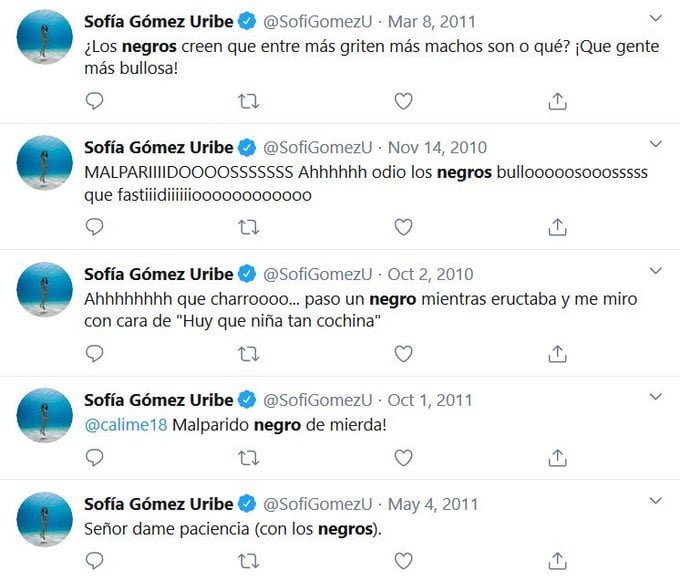Image resolution: width=680 pixels, height=582 pixels.
Task: Like the May 4, 2011 tweet
Action: coord(403,559)
